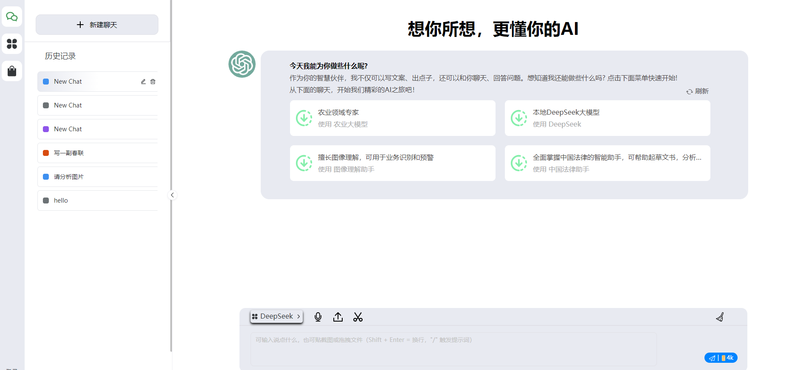This screenshot has width=800, height=370.
Task: Collapse the sidebar with the chevron handle
Action: pos(172,195)
